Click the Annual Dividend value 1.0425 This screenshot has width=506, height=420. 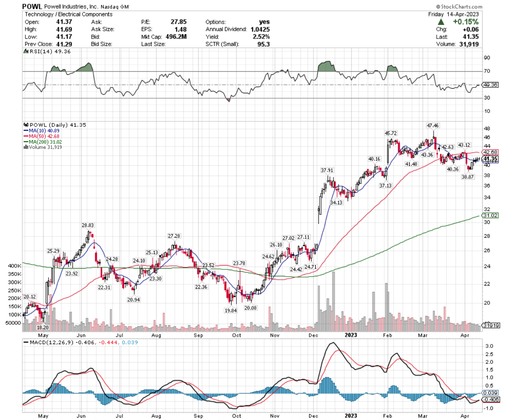[x=260, y=29]
